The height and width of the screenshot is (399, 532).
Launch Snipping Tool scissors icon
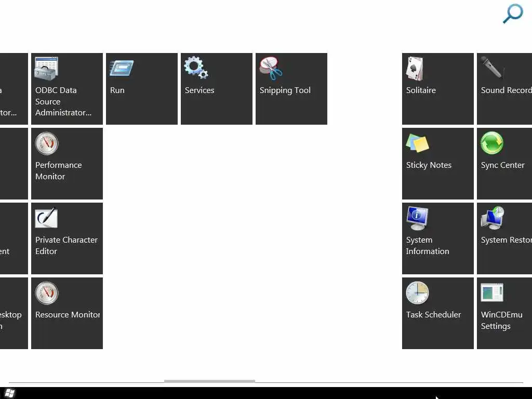pyautogui.click(x=271, y=68)
